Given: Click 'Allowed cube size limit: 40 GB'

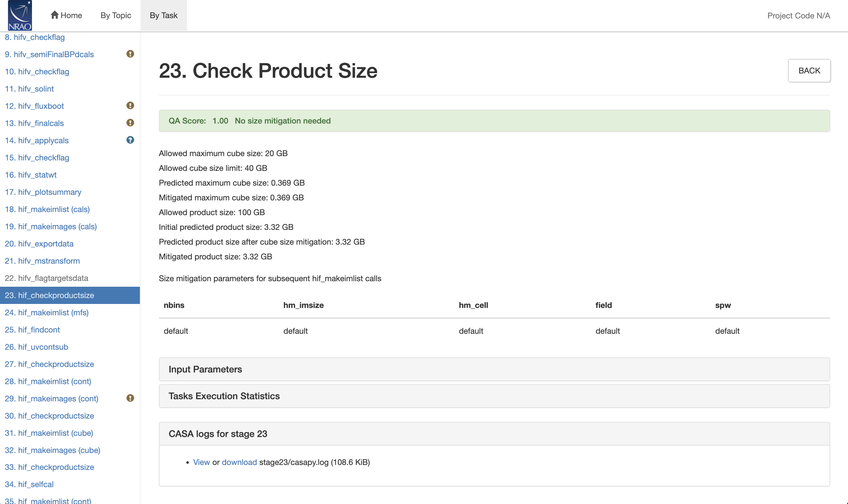Looking at the screenshot, I should pos(213,168).
